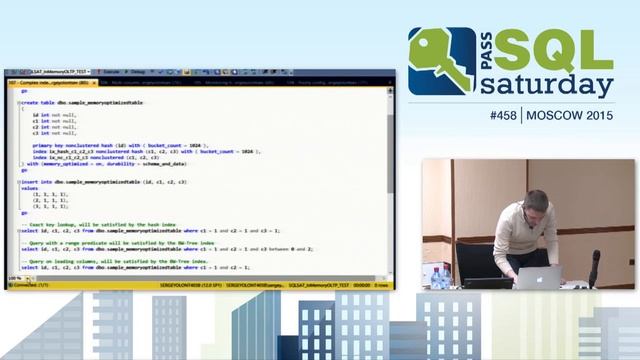Switch to the Monitoring query tab

coord(233,83)
